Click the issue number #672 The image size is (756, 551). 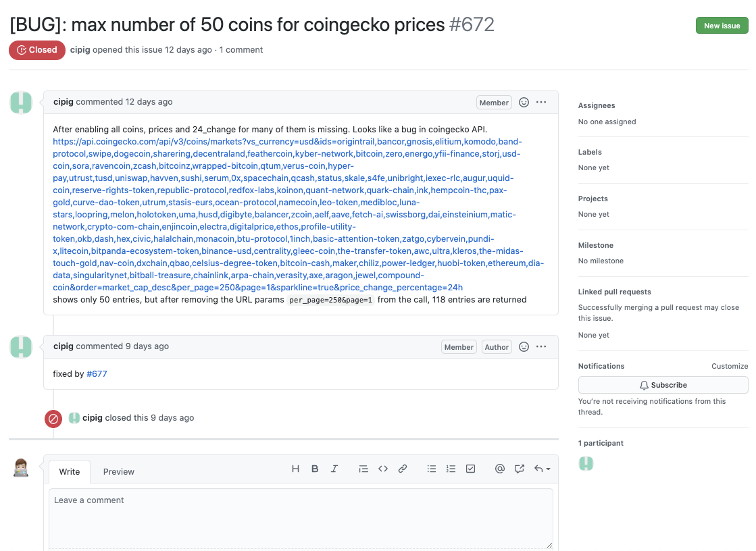472,25
